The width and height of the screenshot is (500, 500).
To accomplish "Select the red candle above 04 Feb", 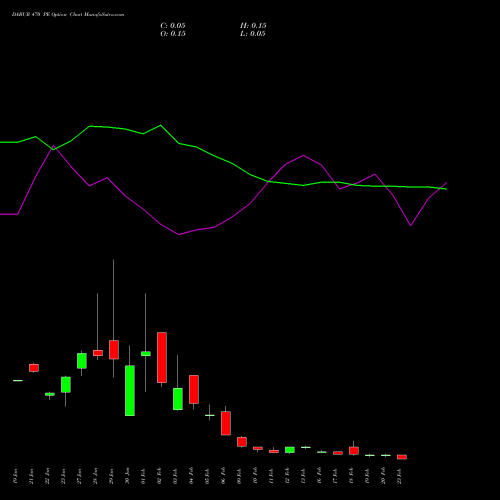I will (x=194, y=389).
